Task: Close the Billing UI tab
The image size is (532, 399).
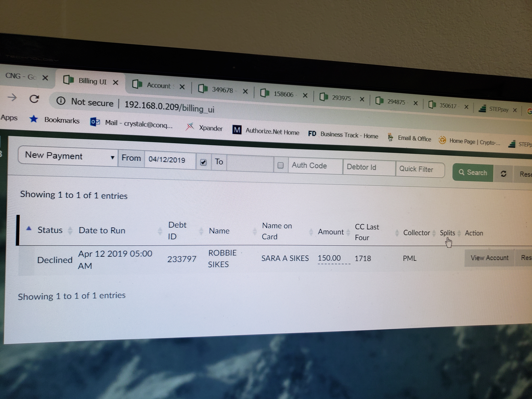Action: pyautogui.click(x=116, y=83)
